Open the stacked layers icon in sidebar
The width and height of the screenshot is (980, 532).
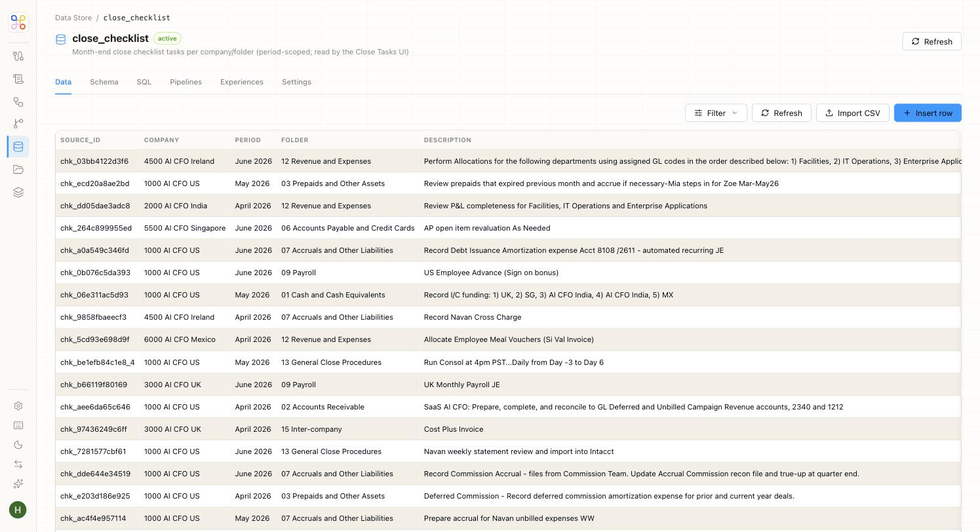click(18, 192)
